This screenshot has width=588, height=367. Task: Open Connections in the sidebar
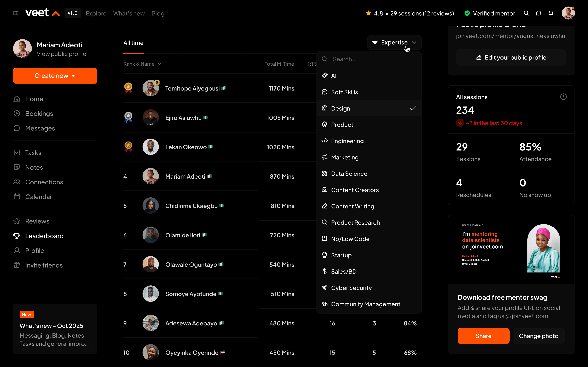pos(44,182)
